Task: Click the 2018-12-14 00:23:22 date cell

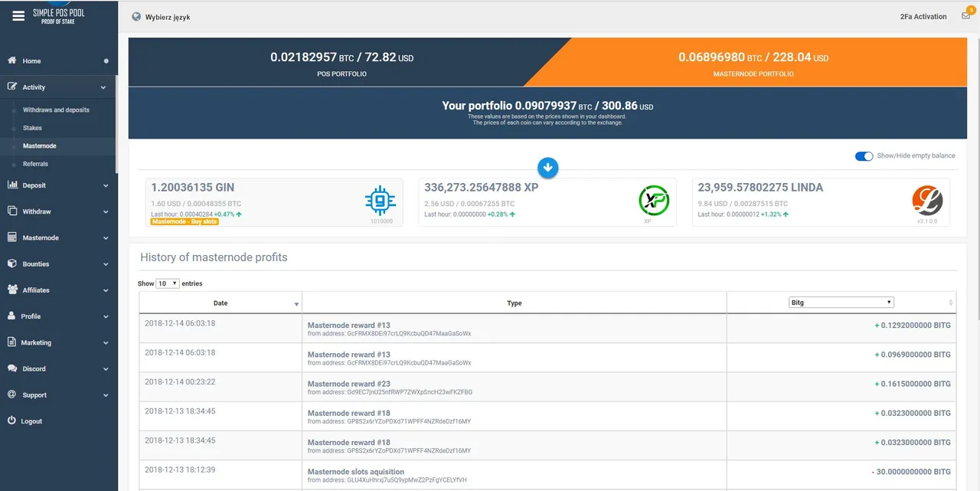Action: click(x=180, y=381)
